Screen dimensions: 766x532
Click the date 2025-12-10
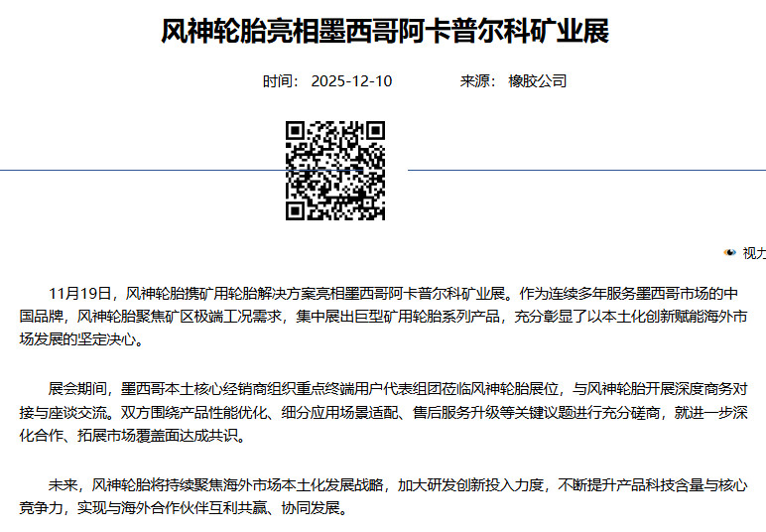tap(351, 81)
